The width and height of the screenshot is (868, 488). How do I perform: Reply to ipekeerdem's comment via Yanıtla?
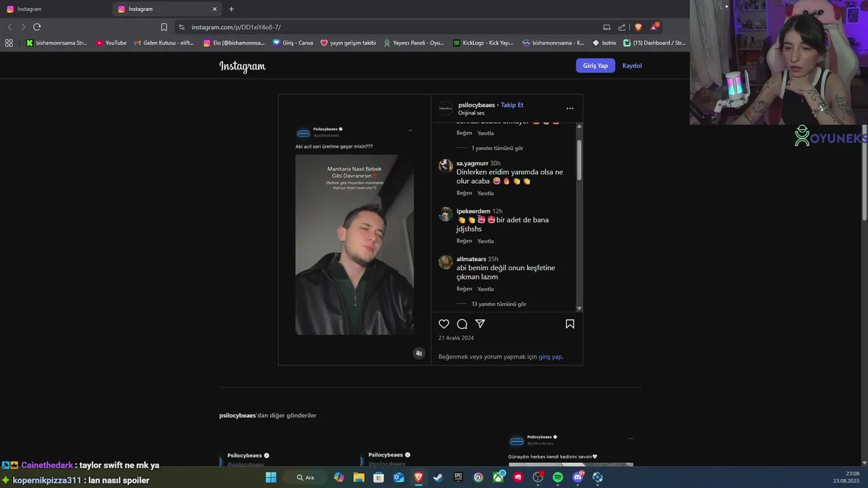[486, 241]
